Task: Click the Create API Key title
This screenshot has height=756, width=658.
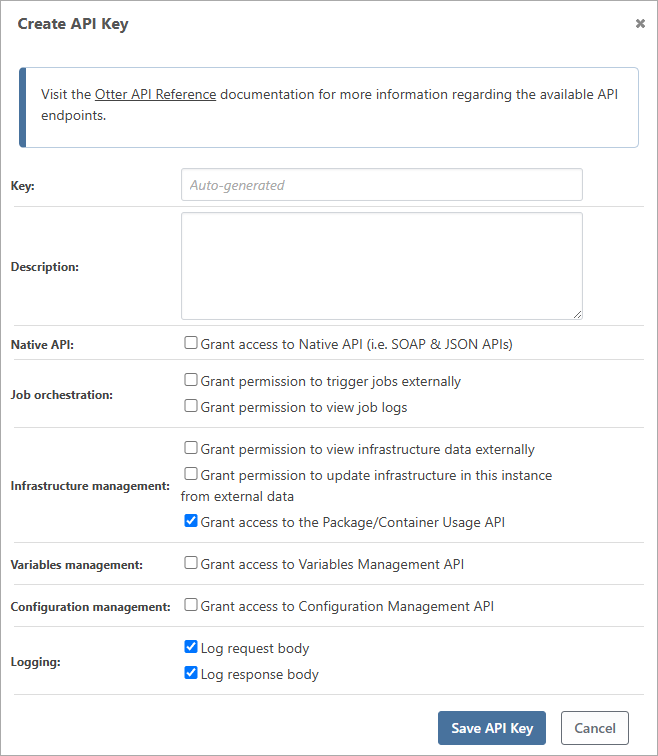Action: (x=73, y=24)
